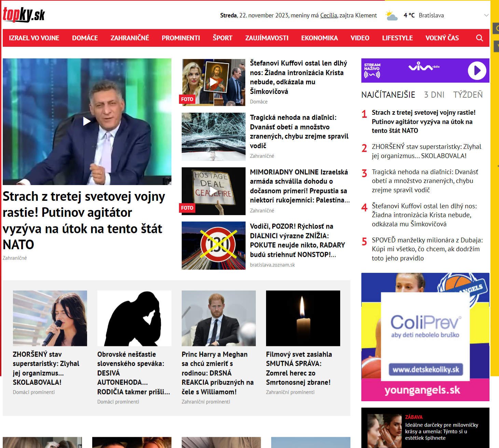Screen dimensions: 499x448
Task: Open the ŠPORT menu section
Action: point(222,38)
